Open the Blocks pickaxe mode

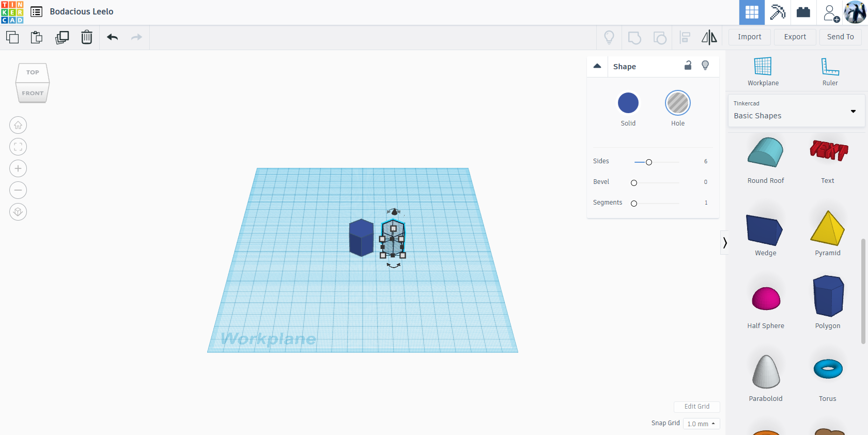[778, 12]
